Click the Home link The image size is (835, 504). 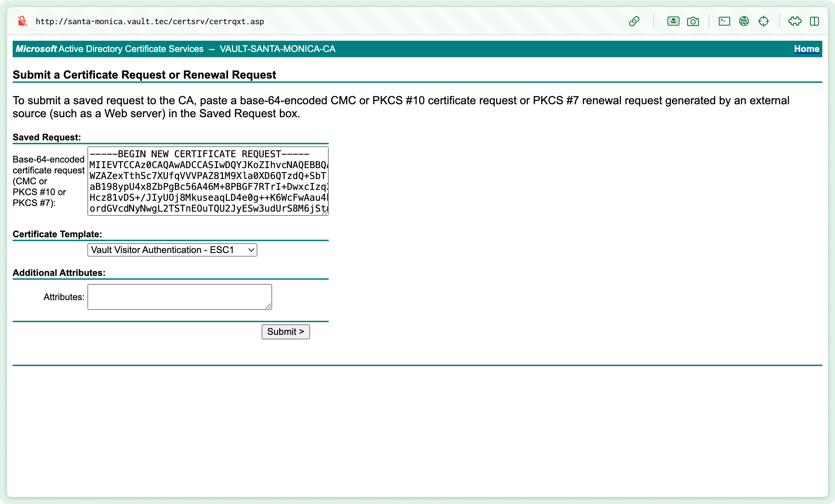(x=806, y=49)
